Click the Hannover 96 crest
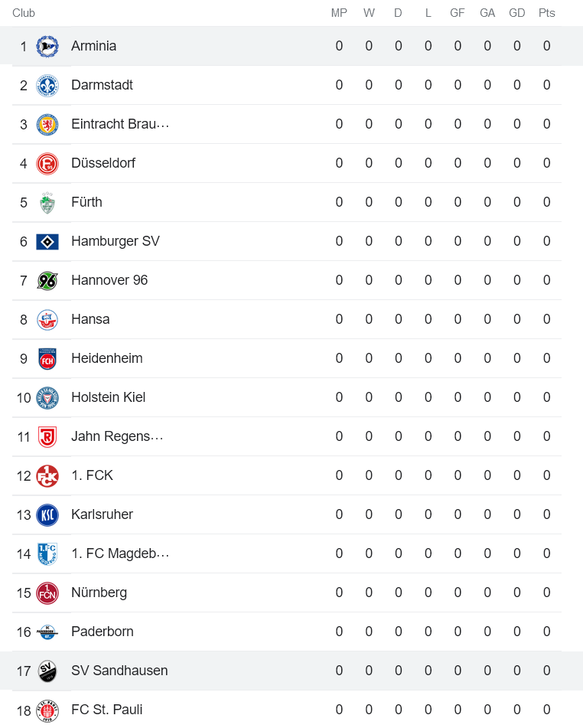The image size is (583, 728). (48, 280)
